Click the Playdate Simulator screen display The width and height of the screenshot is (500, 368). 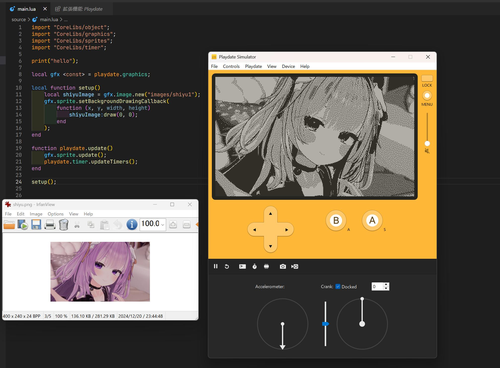(x=315, y=136)
